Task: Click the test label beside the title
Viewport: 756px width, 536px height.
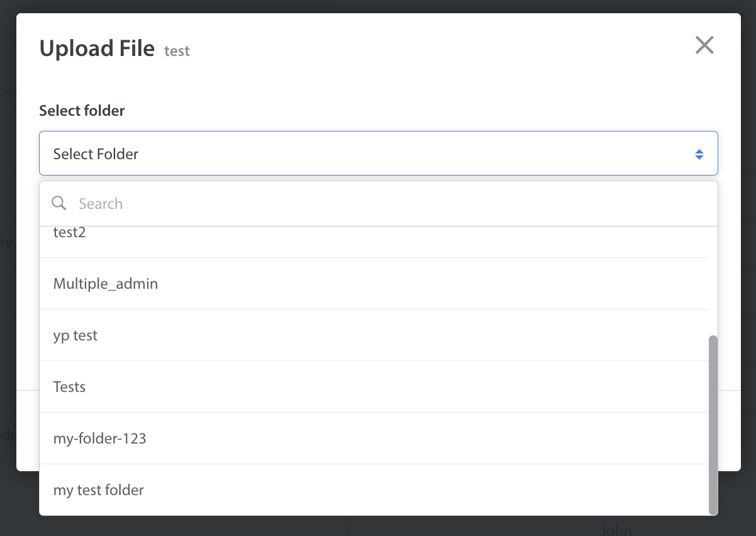Action: pyautogui.click(x=177, y=51)
